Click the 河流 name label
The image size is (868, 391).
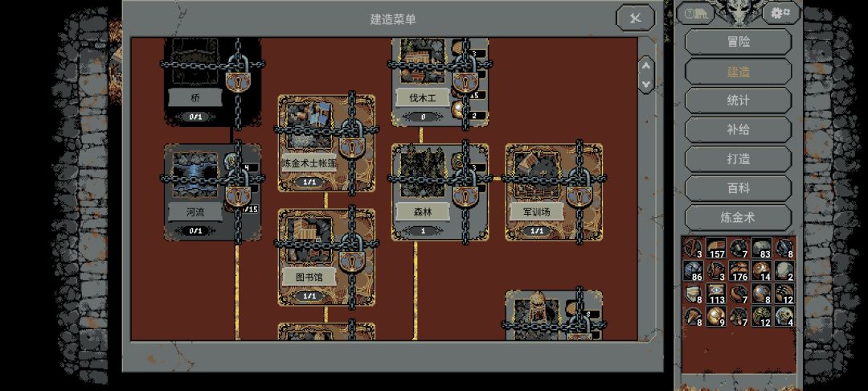pos(195,212)
